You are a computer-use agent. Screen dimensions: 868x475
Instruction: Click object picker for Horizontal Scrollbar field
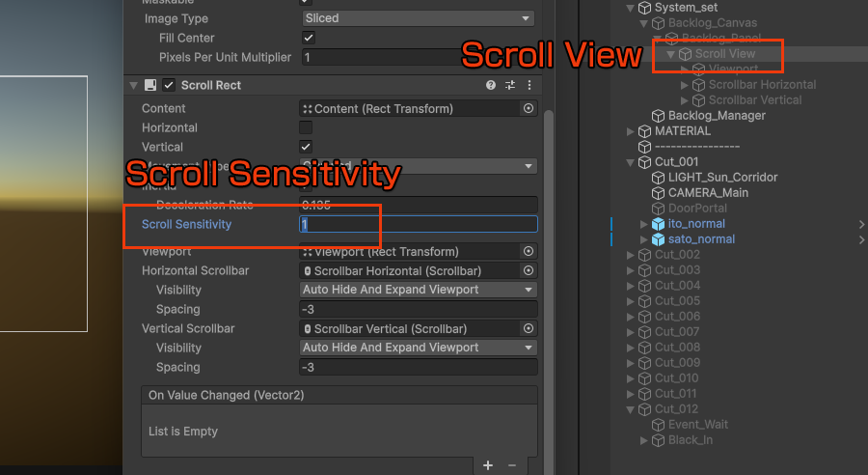pos(528,271)
